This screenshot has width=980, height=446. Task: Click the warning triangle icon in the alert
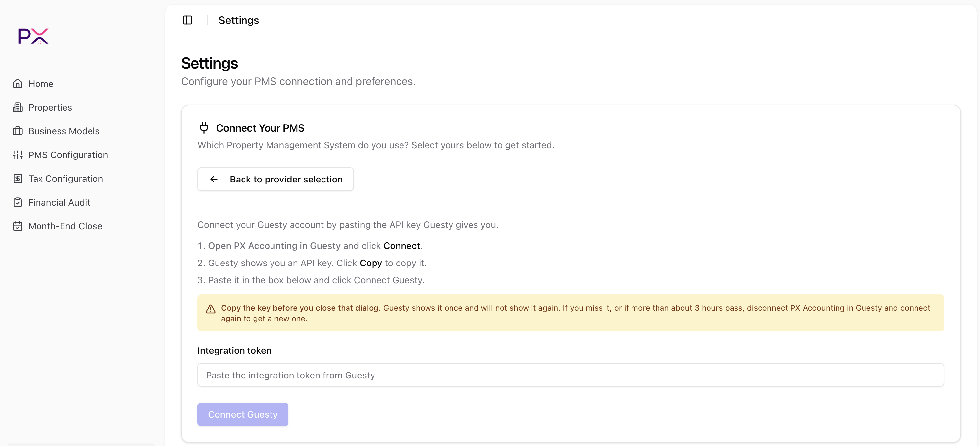click(x=210, y=309)
